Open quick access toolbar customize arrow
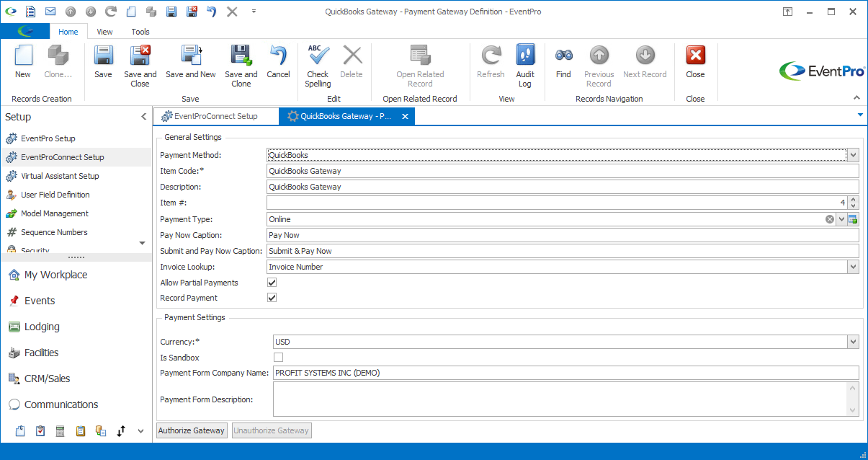This screenshot has height=460, width=868. click(254, 12)
